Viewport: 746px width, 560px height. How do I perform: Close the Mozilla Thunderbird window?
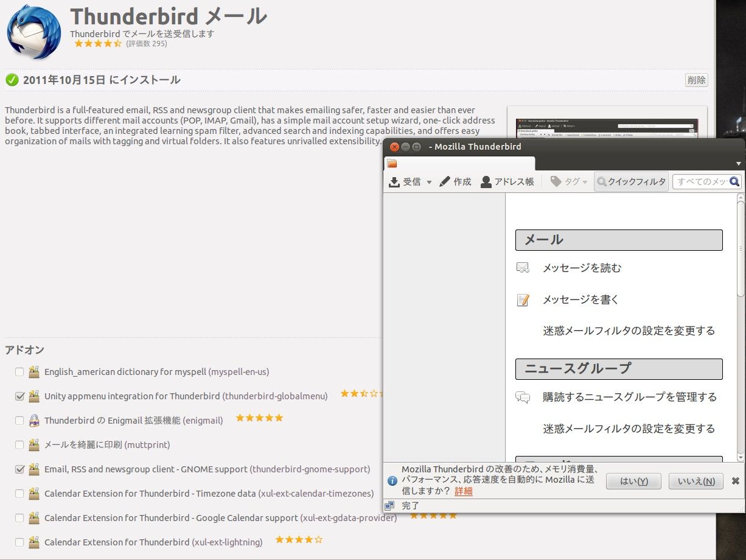[x=394, y=147]
